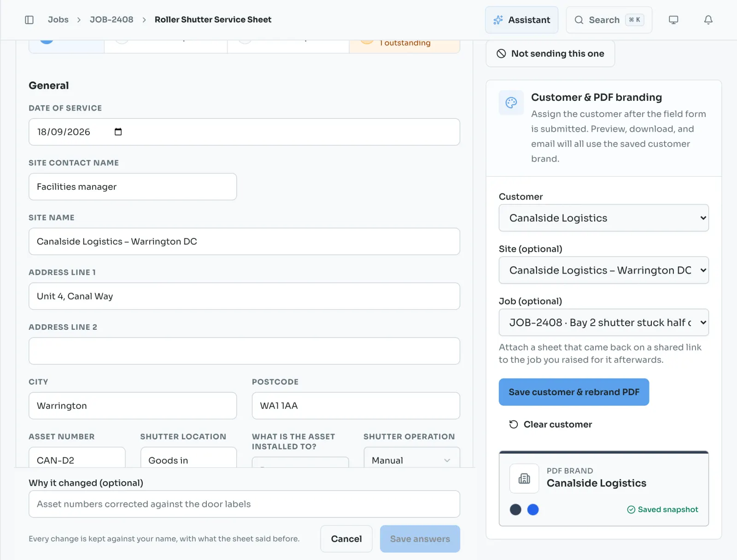Click the What is the asset installed to field
The width and height of the screenshot is (737, 560).
coord(300,462)
